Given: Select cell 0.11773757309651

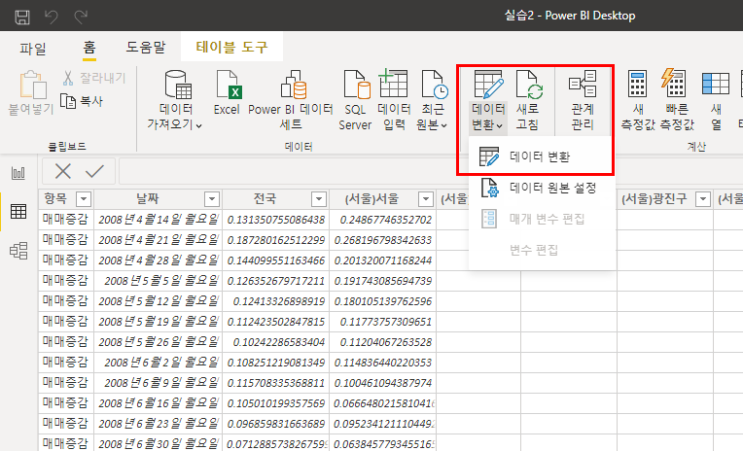Looking at the screenshot, I should [x=383, y=322].
